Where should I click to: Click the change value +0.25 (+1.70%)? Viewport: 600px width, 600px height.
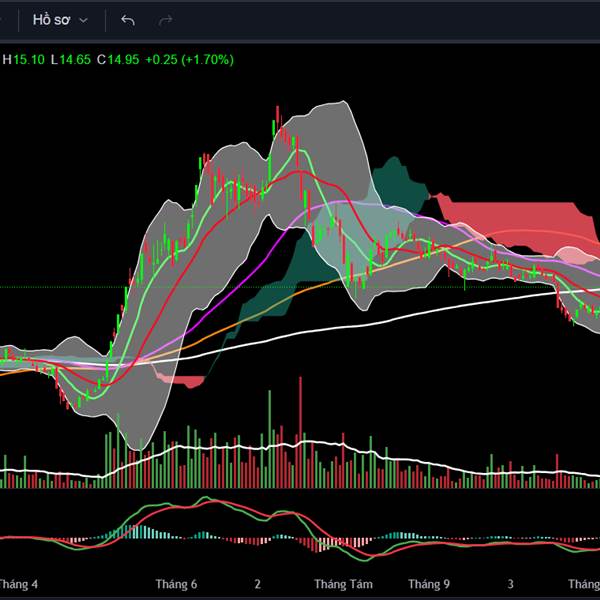[x=189, y=59]
